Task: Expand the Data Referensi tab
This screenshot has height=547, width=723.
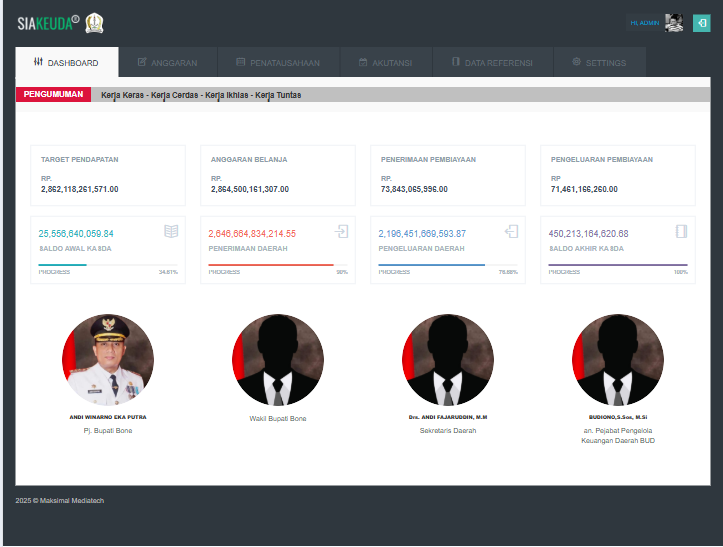Action: point(492,62)
